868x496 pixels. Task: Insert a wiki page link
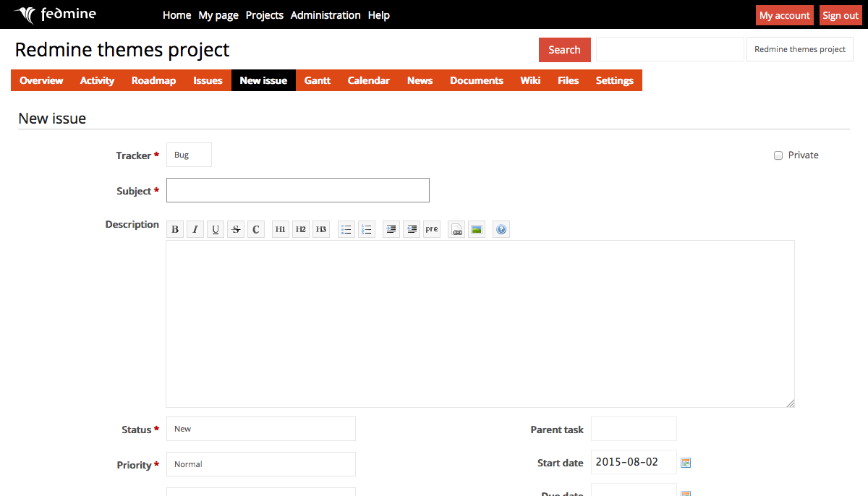click(x=456, y=229)
